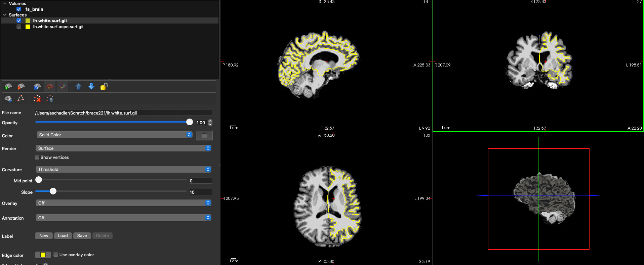Enable the lh.white.surf.acpc.surf.gii surface checkbox
The image size is (644, 265).
(x=19, y=27)
